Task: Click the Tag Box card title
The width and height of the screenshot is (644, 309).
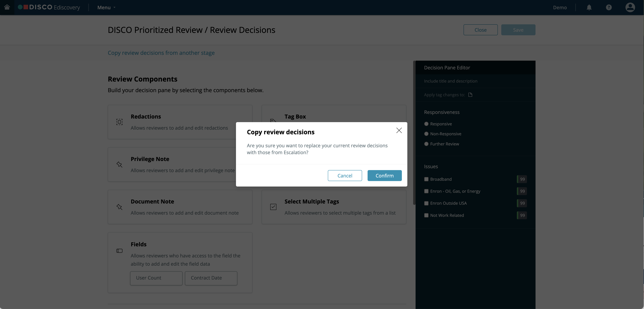Action: click(x=295, y=116)
